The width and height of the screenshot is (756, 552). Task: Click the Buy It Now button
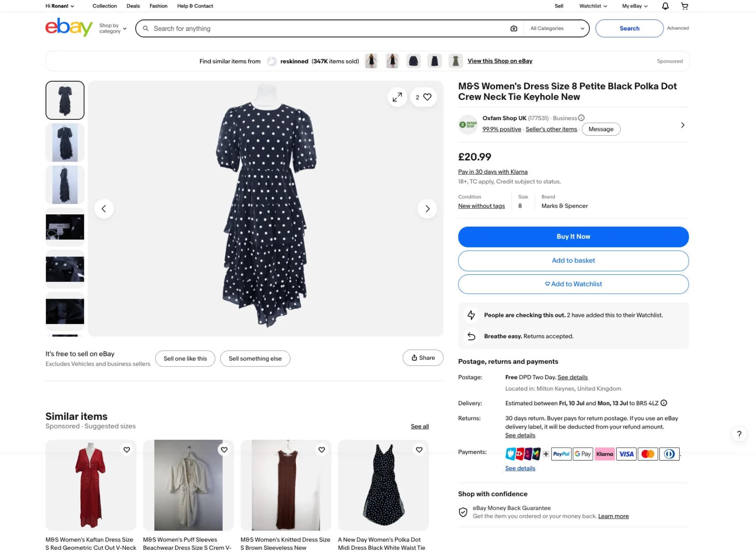pos(573,236)
